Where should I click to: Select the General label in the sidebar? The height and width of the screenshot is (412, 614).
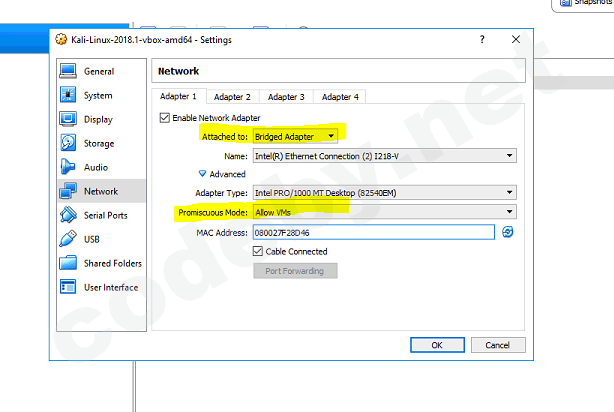[99, 72]
